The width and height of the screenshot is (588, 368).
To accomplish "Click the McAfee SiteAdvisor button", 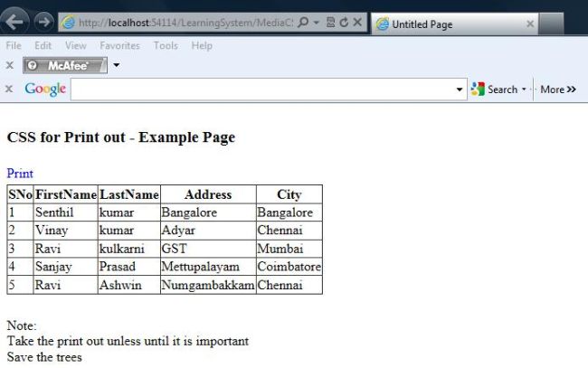I will click(x=65, y=66).
